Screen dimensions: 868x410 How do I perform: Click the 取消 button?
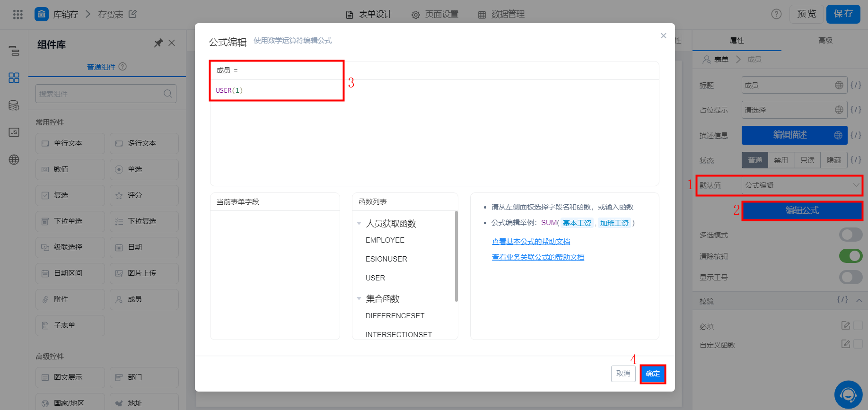click(x=623, y=374)
